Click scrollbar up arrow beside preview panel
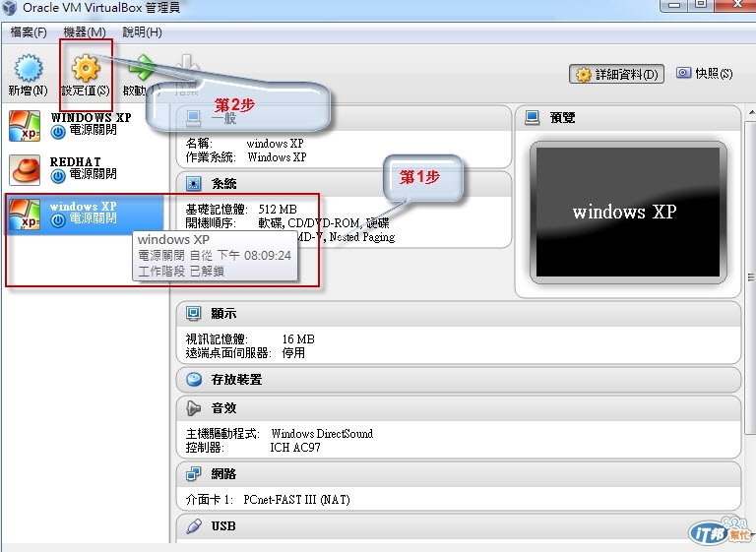Viewport: 756px width, 552px height. pyautogui.click(x=752, y=112)
